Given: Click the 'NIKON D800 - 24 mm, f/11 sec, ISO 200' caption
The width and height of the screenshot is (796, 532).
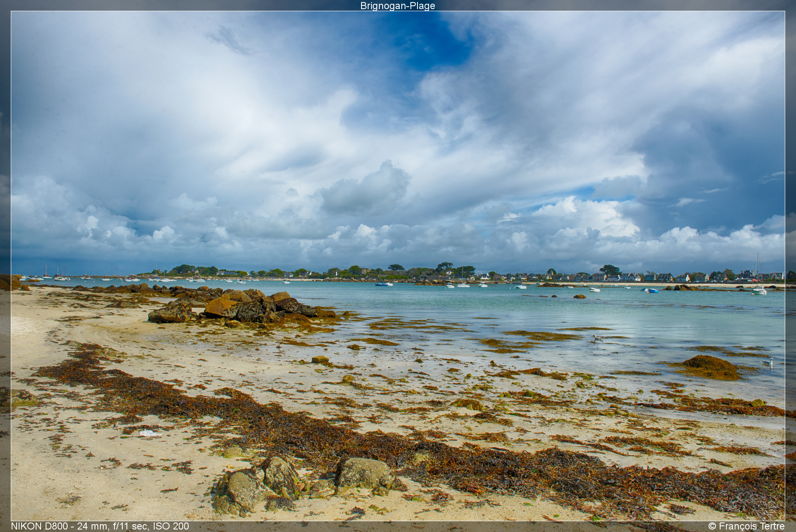Looking at the screenshot, I should click(100, 526).
